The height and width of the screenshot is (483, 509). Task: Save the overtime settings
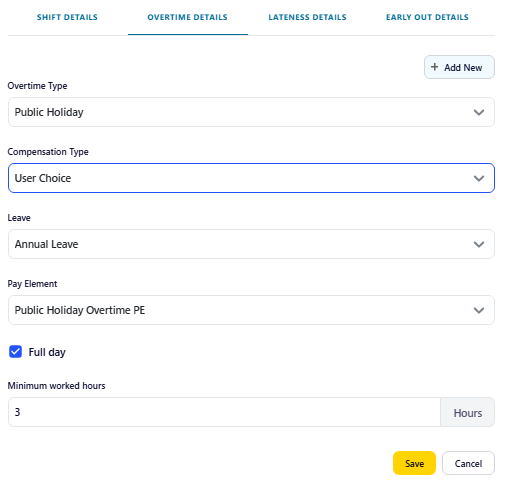click(414, 463)
